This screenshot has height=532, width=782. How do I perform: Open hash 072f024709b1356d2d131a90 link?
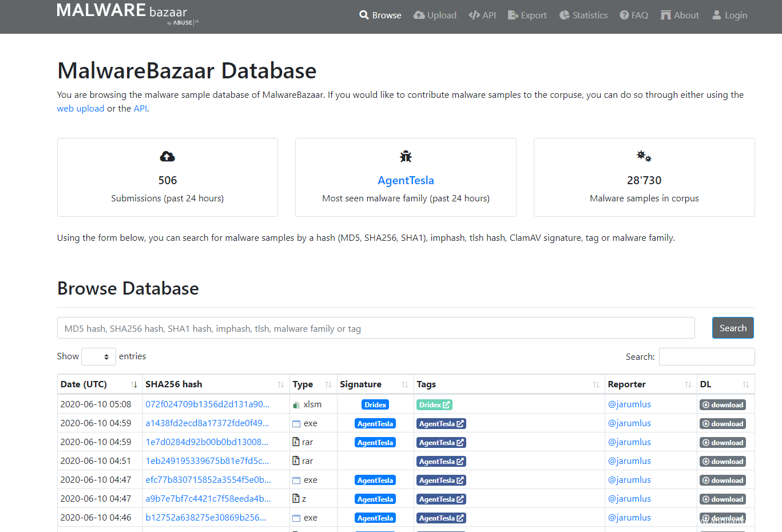coord(207,404)
